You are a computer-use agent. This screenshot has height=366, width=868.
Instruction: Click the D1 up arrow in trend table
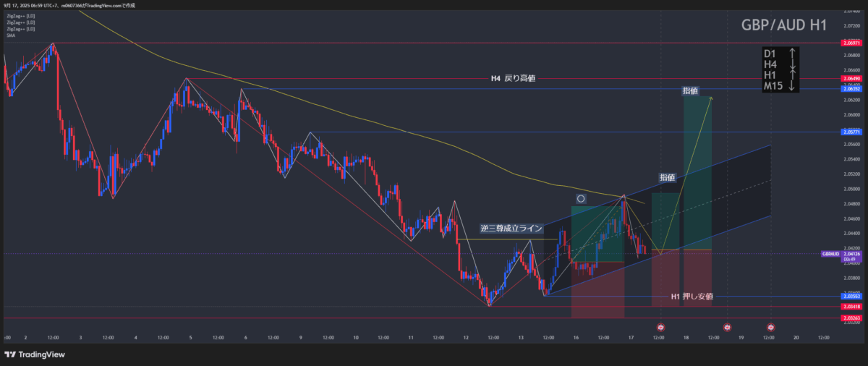(793, 54)
